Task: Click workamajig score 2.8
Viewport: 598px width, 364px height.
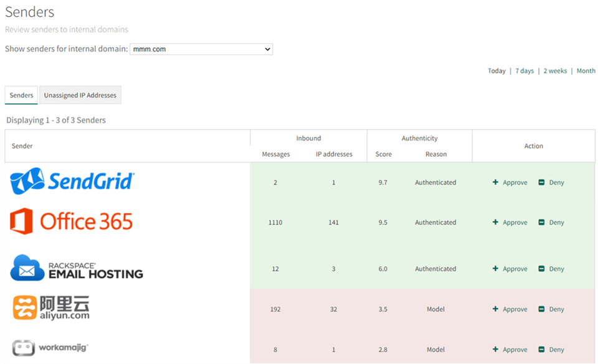Action: (x=383, y=350)
